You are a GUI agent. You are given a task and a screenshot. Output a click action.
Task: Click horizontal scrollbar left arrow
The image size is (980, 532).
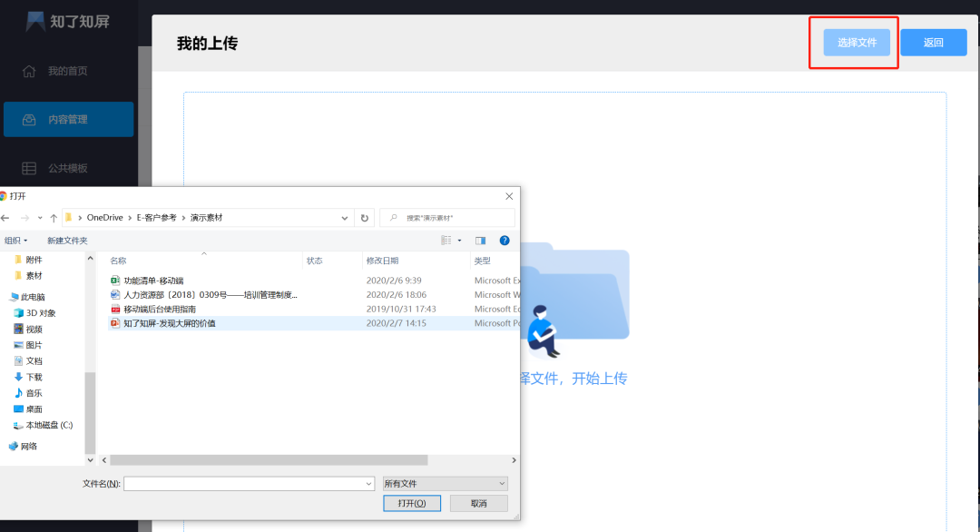(104, 460)
